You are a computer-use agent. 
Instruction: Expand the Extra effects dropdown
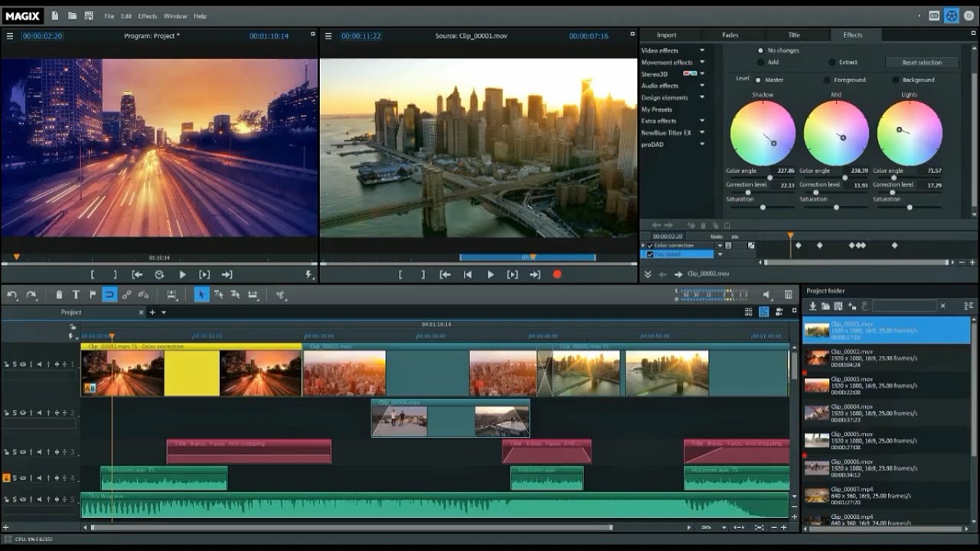[x=702, y=121]
